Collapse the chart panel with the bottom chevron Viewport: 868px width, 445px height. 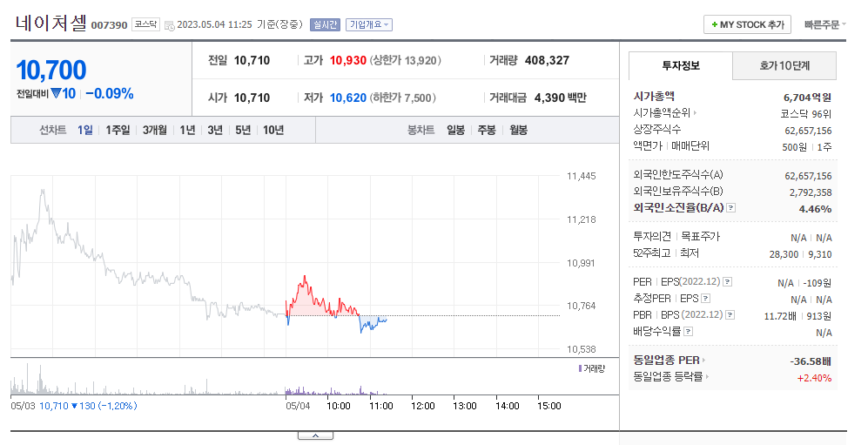tap(315, 435)
